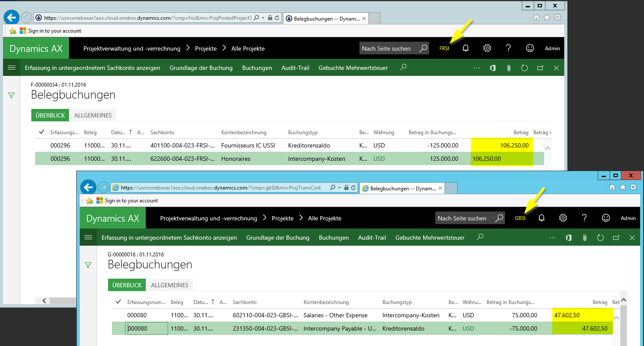The height and width of the screenshot is (346, 644).
Task: Click the paperclip attachments icon in FRSI window
Action: point(509,68)
